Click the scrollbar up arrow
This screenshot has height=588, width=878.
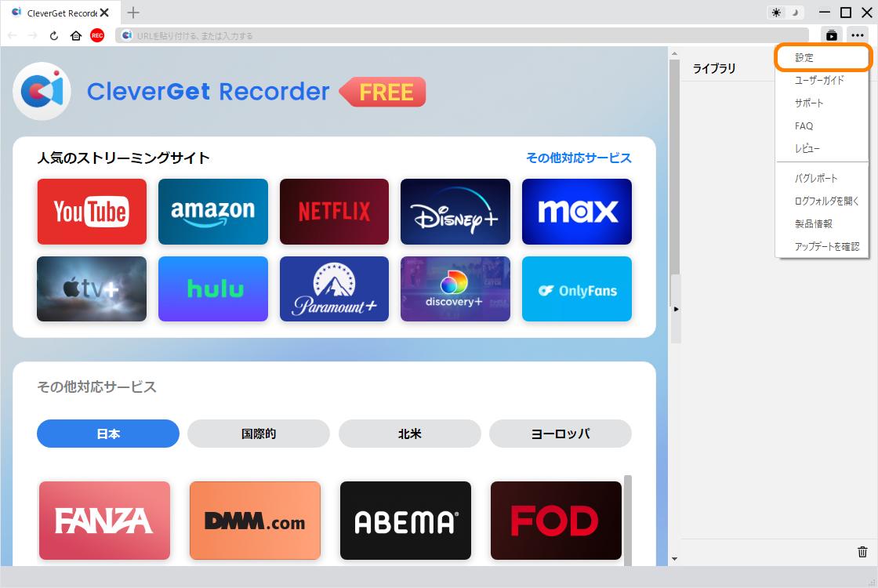coord(674,54)
